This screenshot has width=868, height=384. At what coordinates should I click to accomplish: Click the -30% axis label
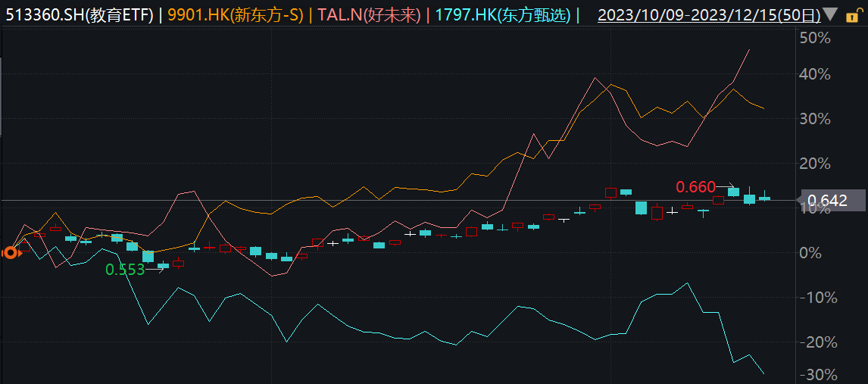click(x=819, y=375)
